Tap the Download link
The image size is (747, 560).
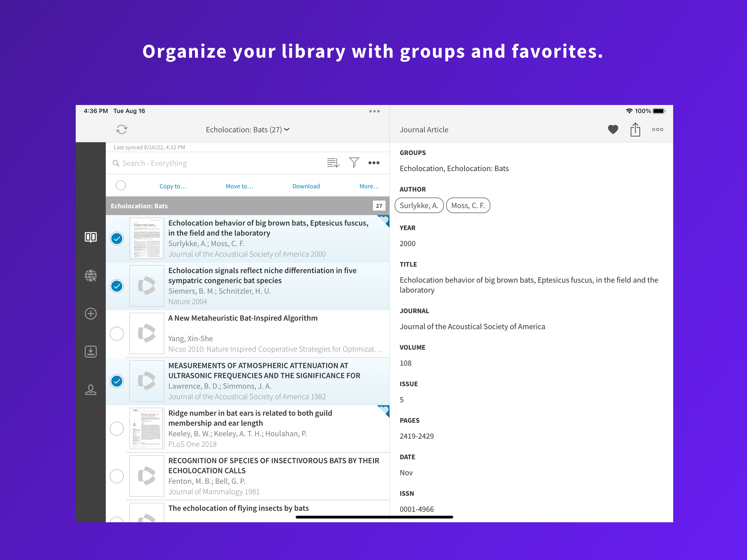(306, 186)
